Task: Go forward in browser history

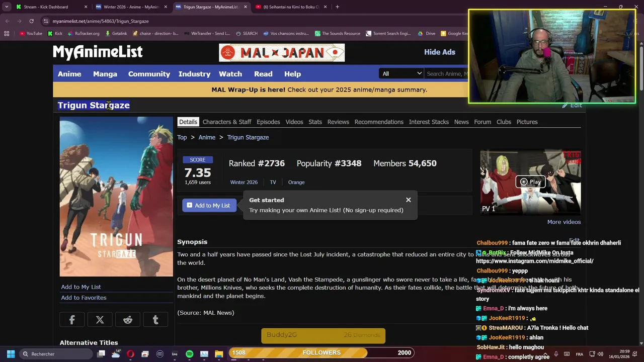Action: tap(19, 21)
